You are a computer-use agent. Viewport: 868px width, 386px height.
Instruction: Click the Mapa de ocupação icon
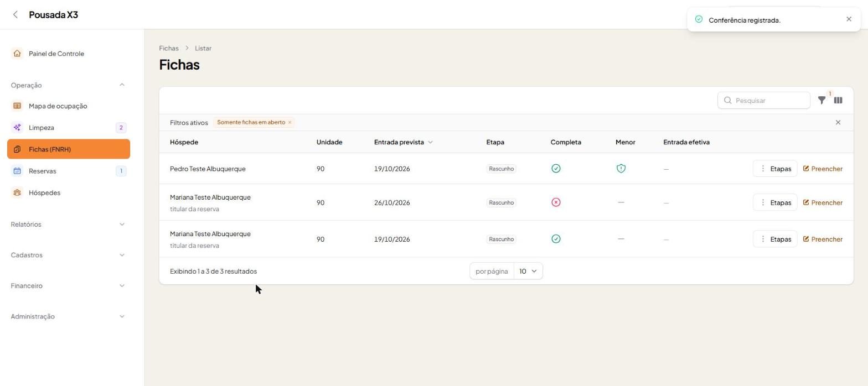pyautogui.click(x=17, y=106)
